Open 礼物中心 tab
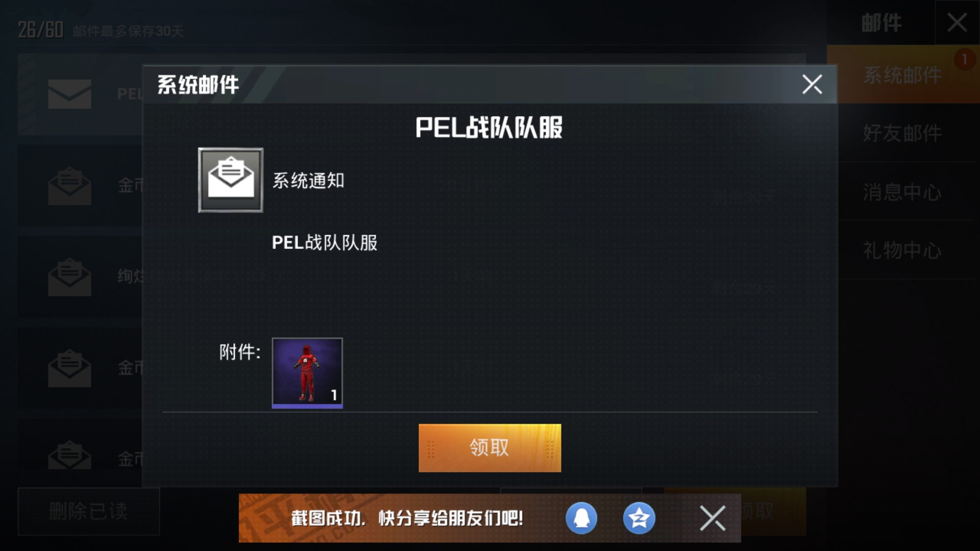 tap(903, 250)
